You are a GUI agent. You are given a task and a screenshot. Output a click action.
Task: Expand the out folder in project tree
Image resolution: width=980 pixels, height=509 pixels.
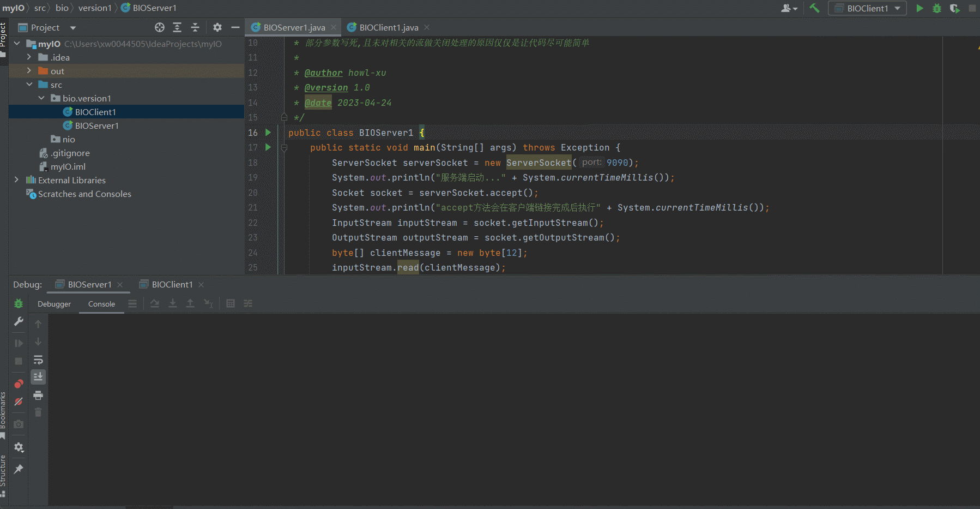(x=29, y=71)
